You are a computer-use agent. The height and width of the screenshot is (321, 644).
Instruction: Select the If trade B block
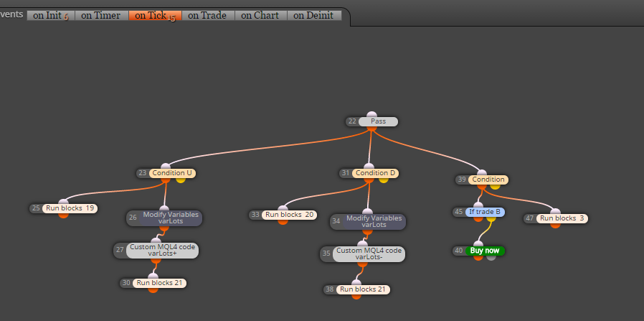click(485, 212)
